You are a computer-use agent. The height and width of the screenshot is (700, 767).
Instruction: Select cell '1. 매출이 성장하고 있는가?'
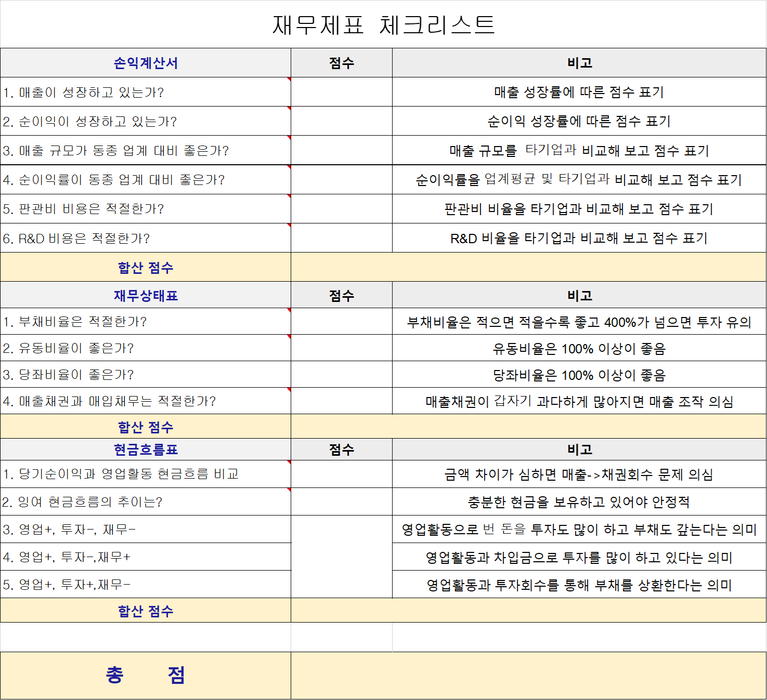146,92
